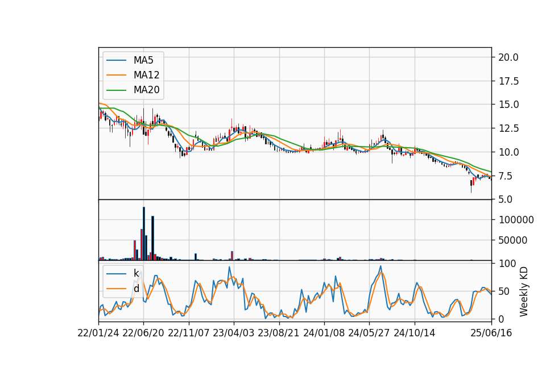Click the 22/06/20 date tick label
Image resolution: width=546 pixels, height=392 pixels.
143,333
